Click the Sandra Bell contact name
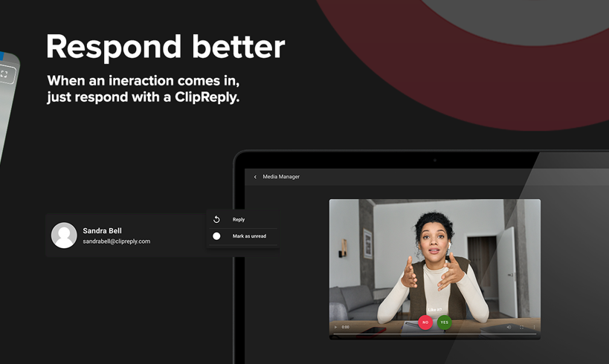 [102, 230]
